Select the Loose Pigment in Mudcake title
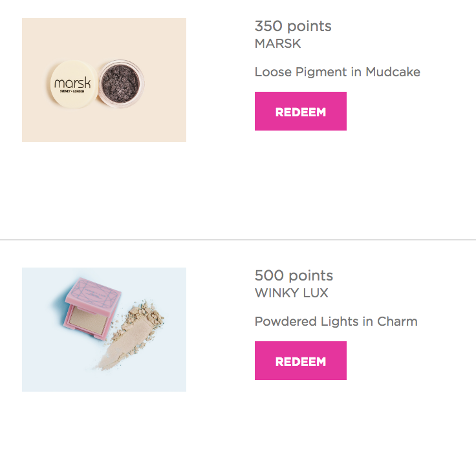The width and height of the screenshot is (476, 455). (337, 72)
